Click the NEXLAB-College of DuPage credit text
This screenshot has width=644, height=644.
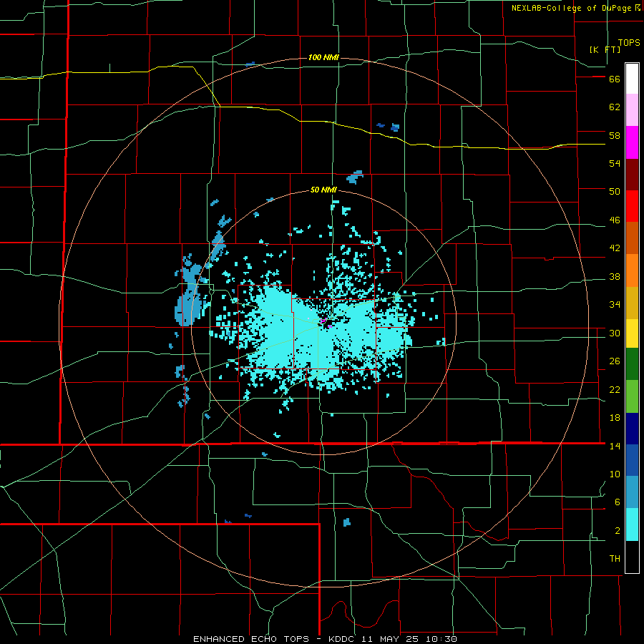click(571, 8)
